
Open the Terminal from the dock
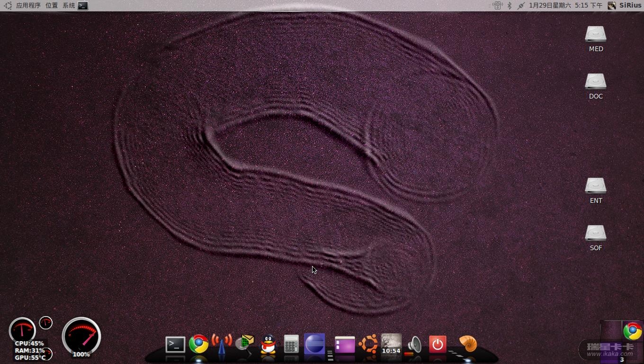(175, 345)
